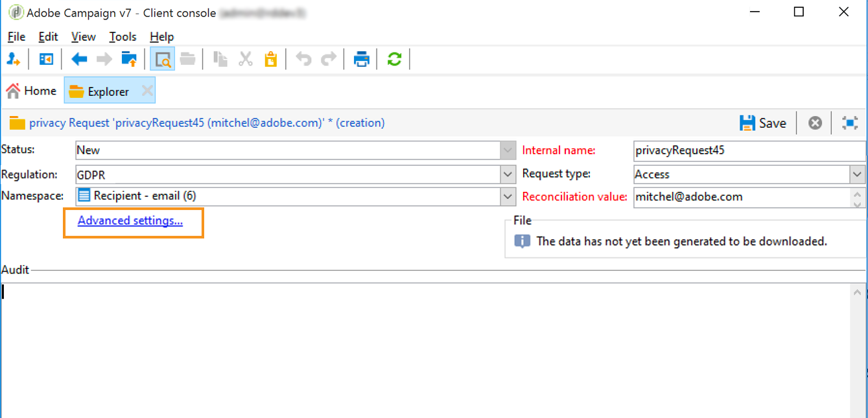
Task: Click the Reconciliation value scroll arrows
Action: coord(858,198)
